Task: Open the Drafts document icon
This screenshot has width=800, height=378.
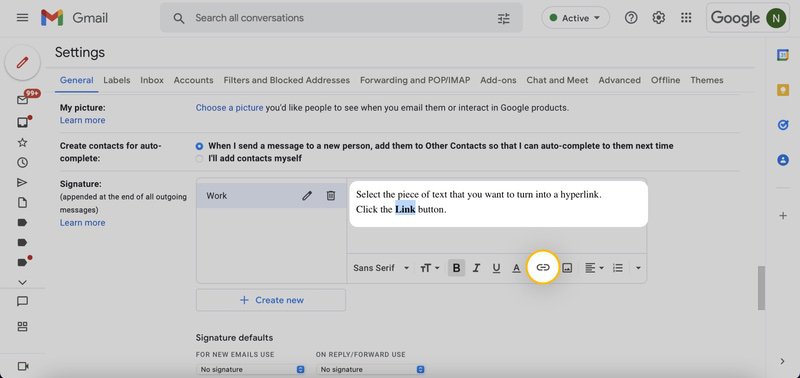Action: point(22,203)
